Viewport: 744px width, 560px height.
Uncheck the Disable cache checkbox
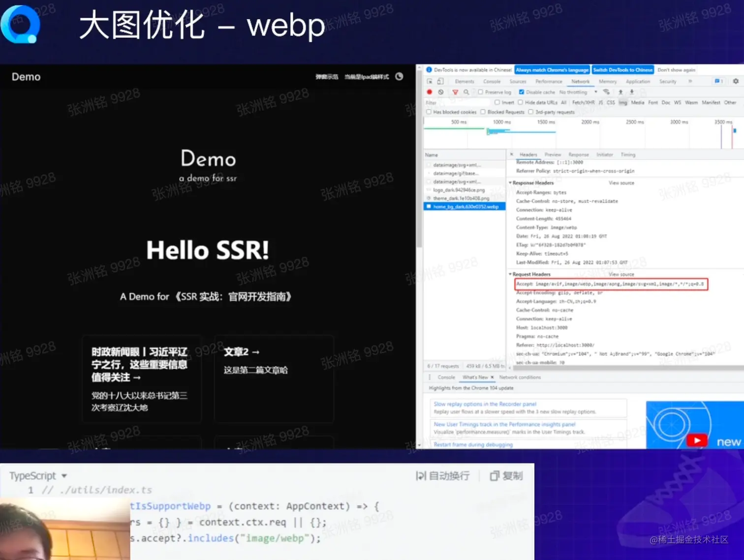tap(522, 92)
